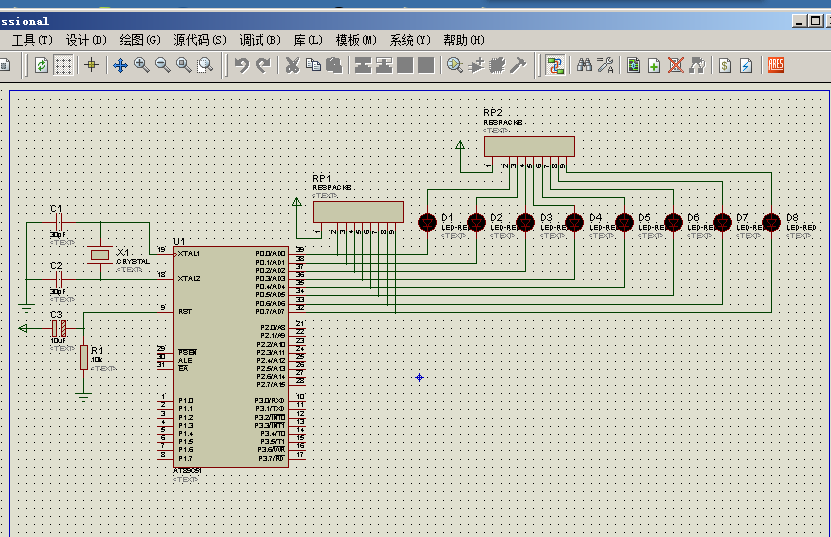Select the C2 capacitor symbol
This screenshot has height=537, width=831.
(x=59, y=279)
